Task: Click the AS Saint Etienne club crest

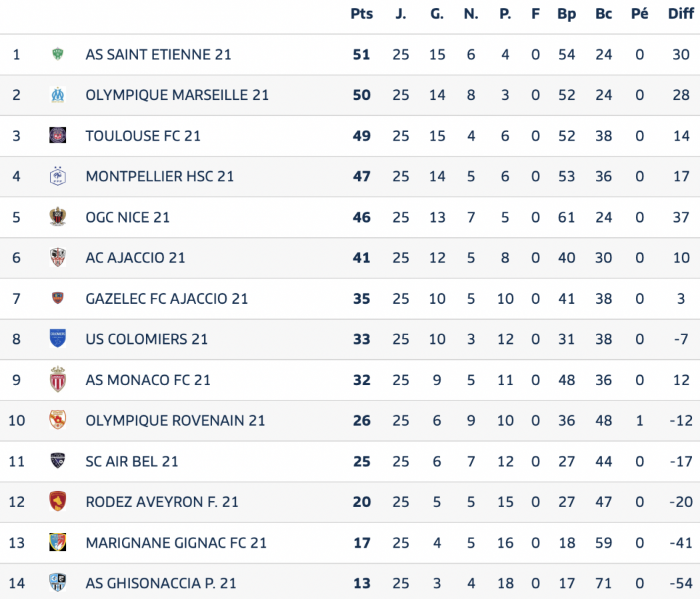Action: [57, 55]
